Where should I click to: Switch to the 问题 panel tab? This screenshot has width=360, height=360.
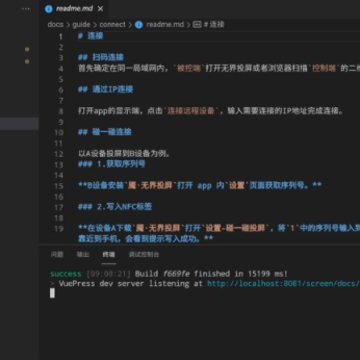(x=57, y=255)
